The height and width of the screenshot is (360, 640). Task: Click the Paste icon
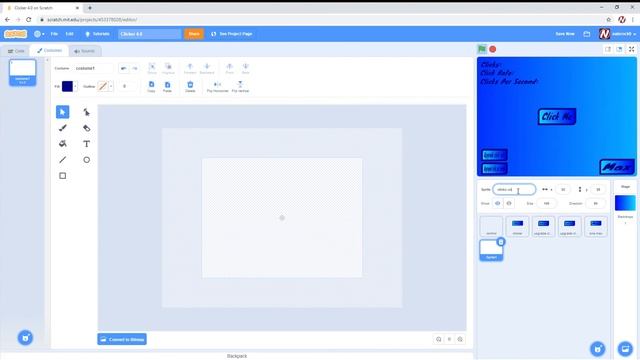pyautogui.click(x=167, y=87)
